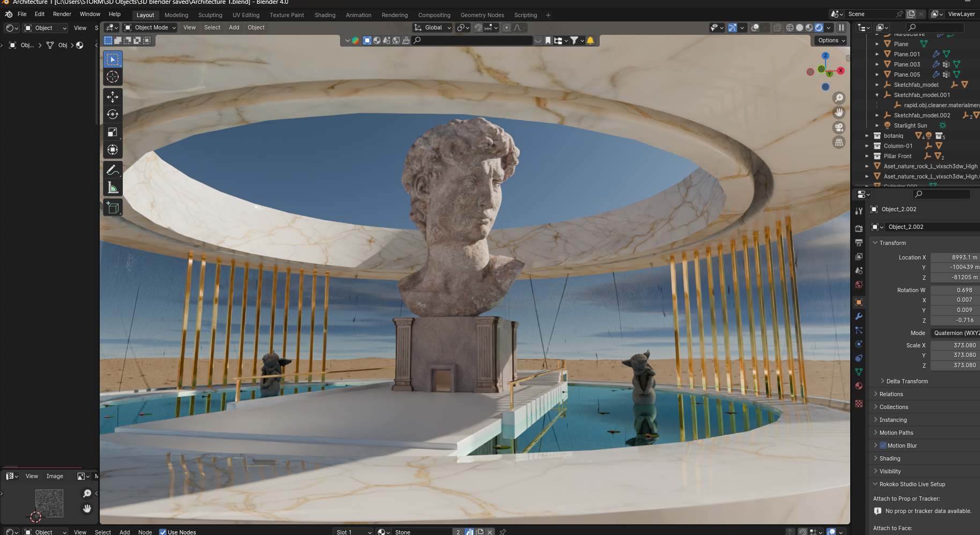
Task: Open the viewport Add menu
Action: point(234,27)
